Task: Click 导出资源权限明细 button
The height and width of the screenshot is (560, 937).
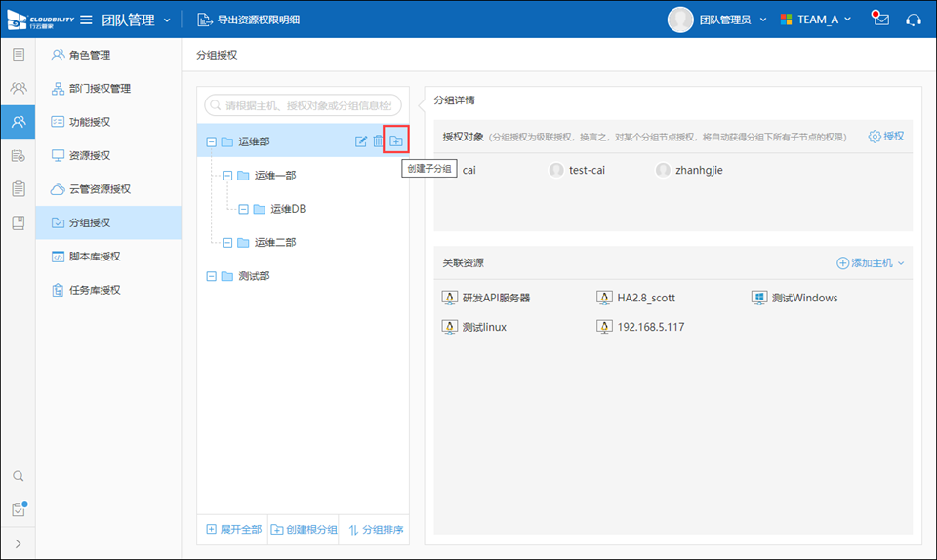Action: pyautogui.click(x=250, y=20)
